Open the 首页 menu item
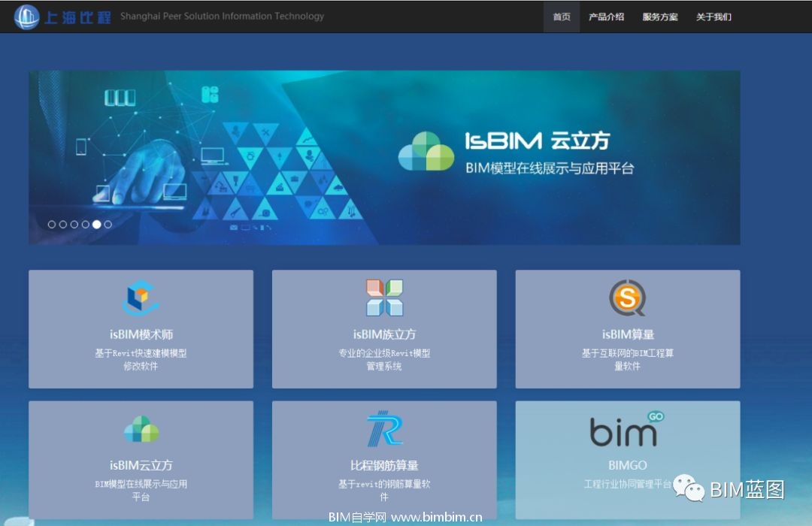Viewport: 812px width, 526px height. pyautogui.click(x=562, y=17)
